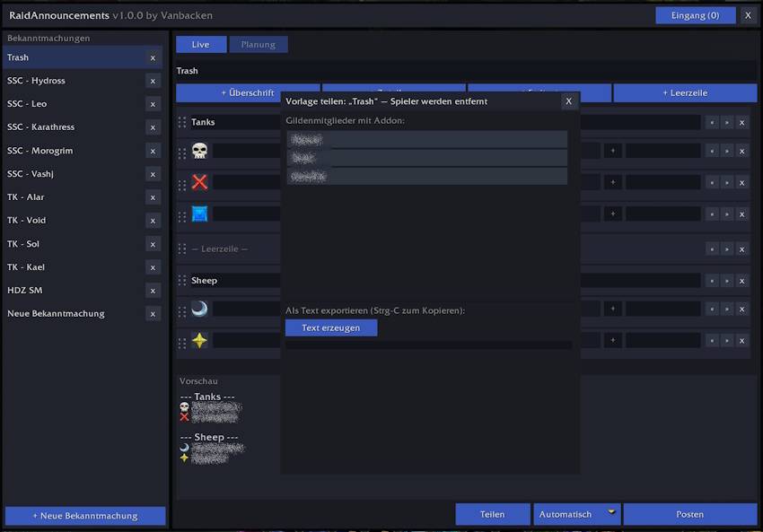This screenshot has height=532, width=763.
Task: Delete the Sheep heading row with its X
Action: coord(742,281)
